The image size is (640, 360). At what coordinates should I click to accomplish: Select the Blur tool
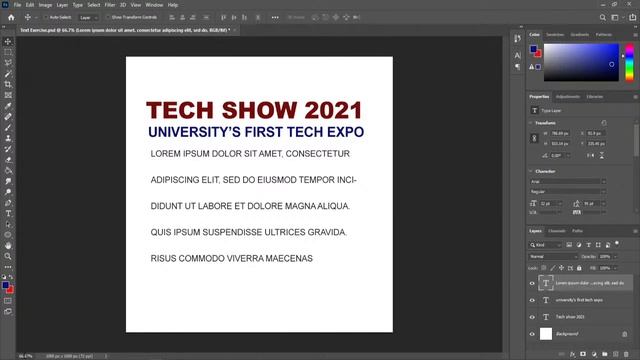(8, 181)
